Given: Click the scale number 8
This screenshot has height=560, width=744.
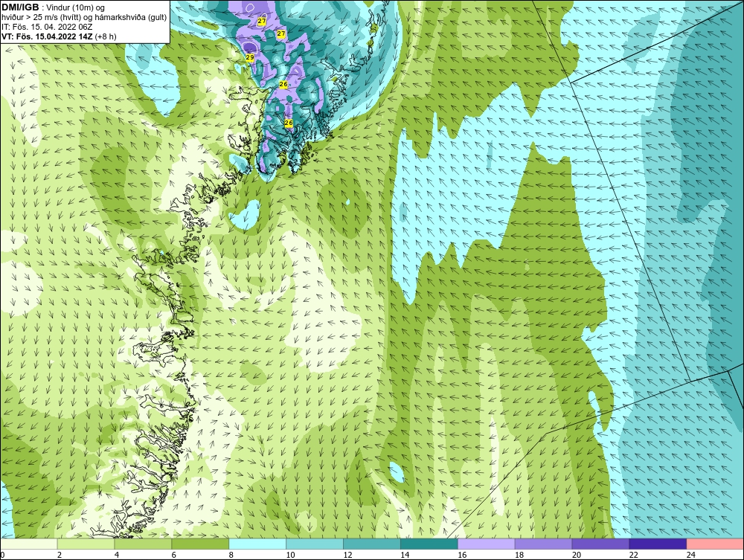Looking at the screenshot, I should (231, 555).
